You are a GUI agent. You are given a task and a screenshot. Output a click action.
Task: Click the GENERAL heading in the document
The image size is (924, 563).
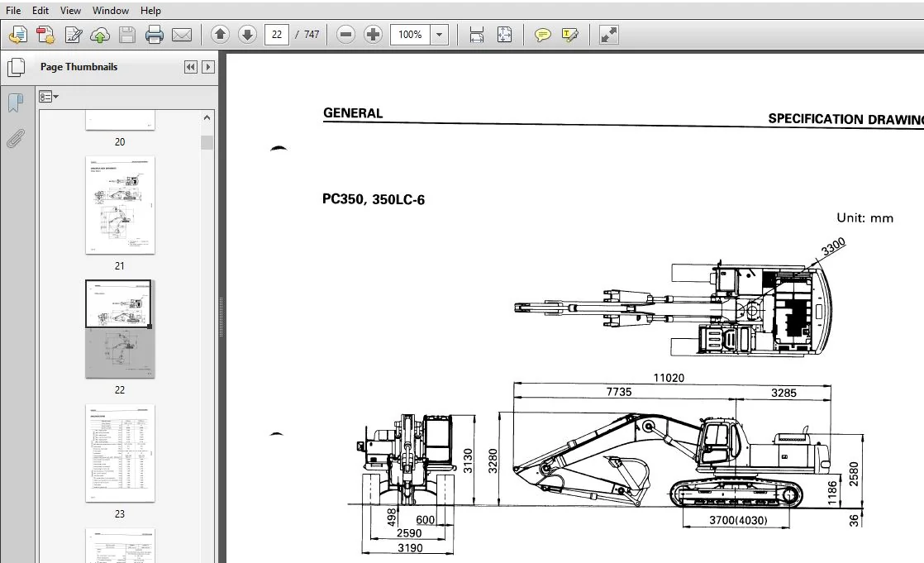point(353,113)
